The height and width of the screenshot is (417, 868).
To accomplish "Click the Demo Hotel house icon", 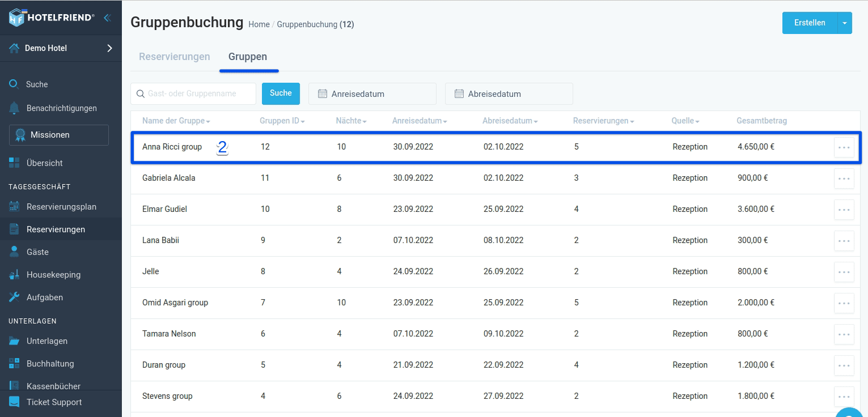I will click(14, 48).
